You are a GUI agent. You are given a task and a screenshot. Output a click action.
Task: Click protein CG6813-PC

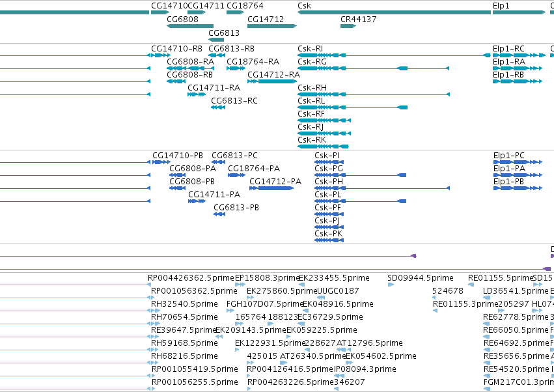pos(218,162)
